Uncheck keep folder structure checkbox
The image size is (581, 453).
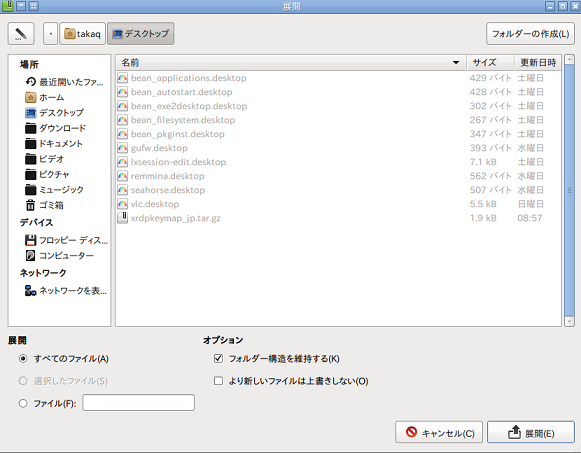[218, 359]
